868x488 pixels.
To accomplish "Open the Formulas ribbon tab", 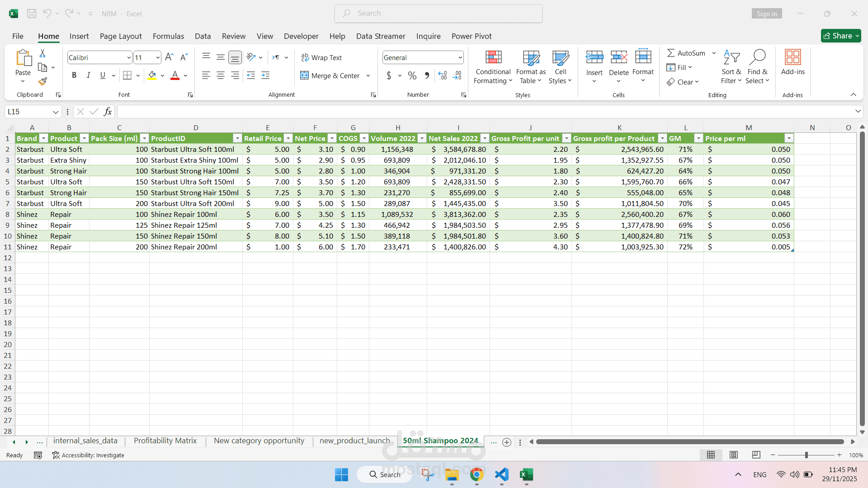I will (x=168, y=36).
